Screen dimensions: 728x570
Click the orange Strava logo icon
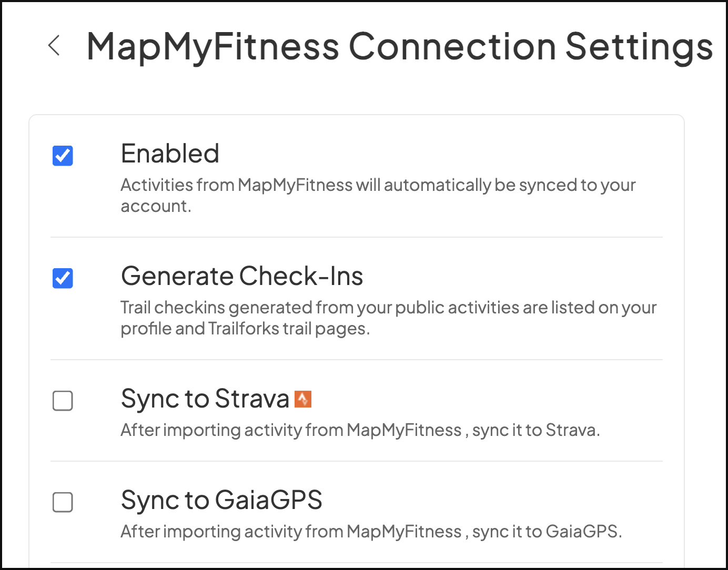(303, 399)
